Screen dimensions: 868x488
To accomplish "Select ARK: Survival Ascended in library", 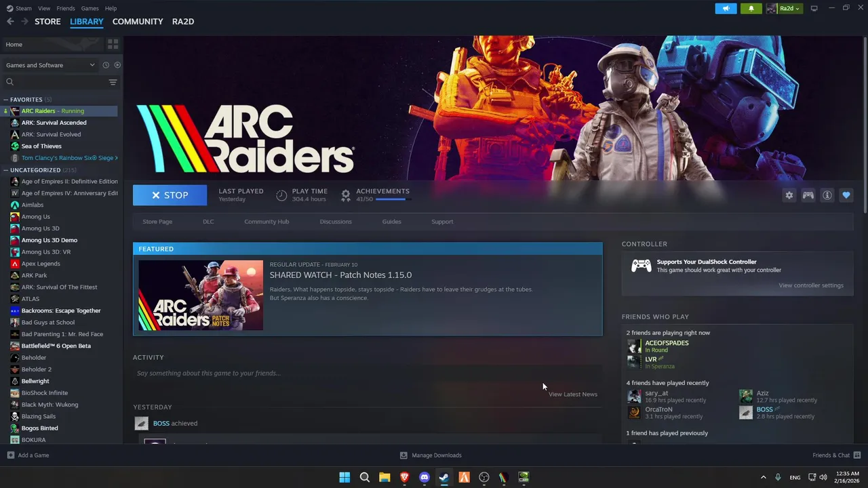I will click(54, 123).
